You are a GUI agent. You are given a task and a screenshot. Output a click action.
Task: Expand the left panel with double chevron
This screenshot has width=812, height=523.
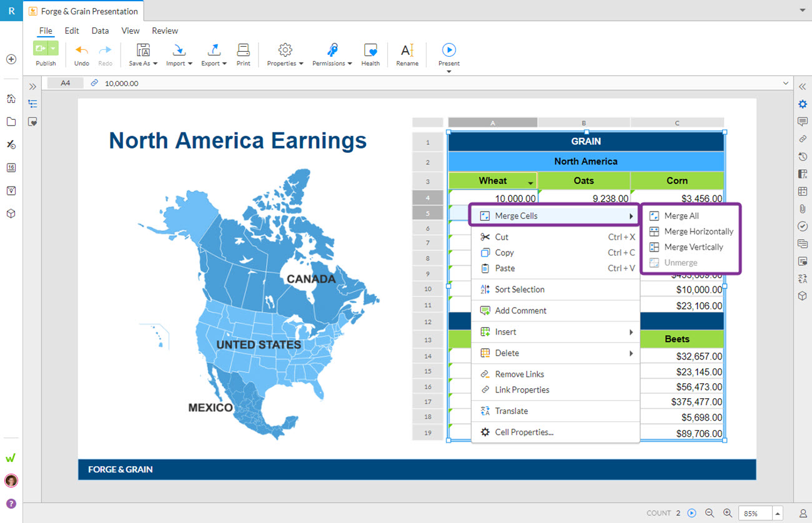(x=32, y=87)
